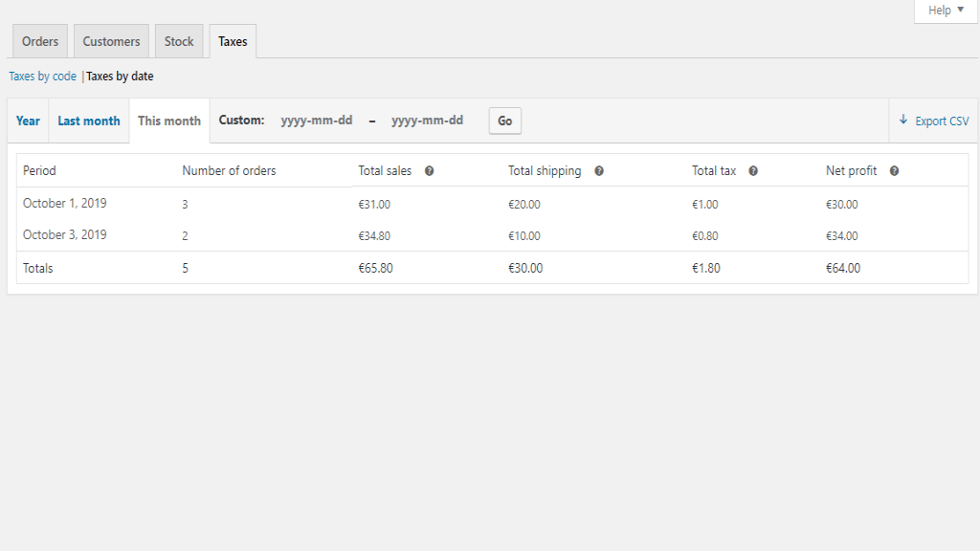Show the Year date range
This screenshot has width=980, height=551.
click(x=28, y=121)
